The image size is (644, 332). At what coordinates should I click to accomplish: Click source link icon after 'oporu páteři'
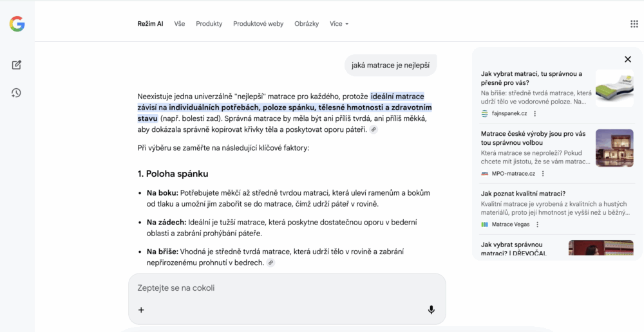[x=374, y=129]
